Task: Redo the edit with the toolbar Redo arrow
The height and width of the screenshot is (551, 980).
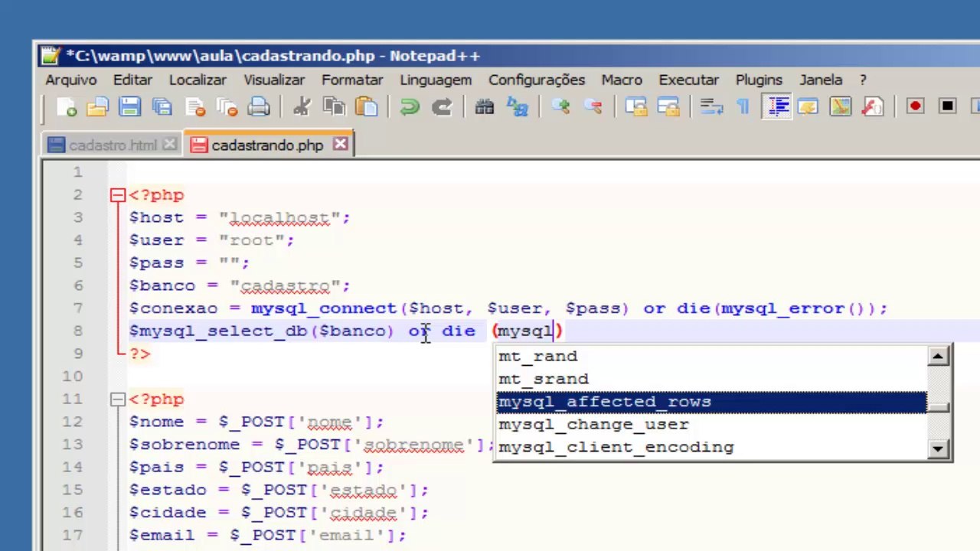Action: pyautogui.click(x=442, y=106)
